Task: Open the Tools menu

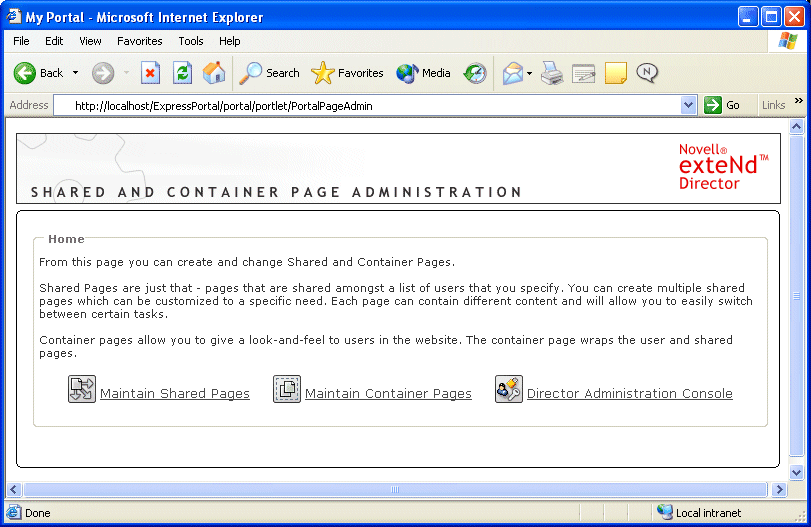Action: [191, 41]
